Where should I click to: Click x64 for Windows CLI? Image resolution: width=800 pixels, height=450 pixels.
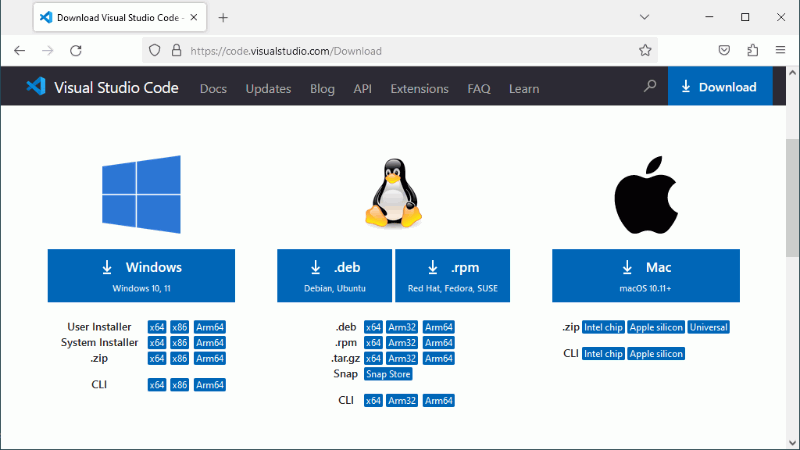(x=157, y=385)
